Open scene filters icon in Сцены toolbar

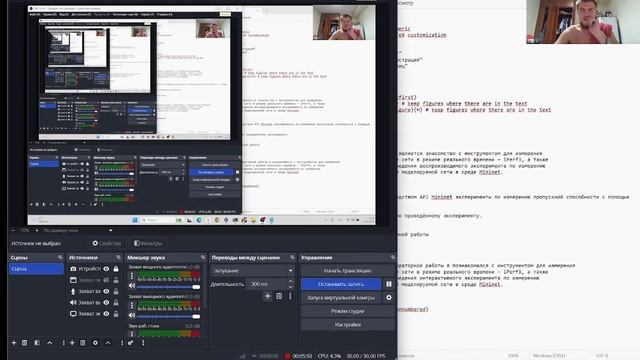(x=37, y=343)
